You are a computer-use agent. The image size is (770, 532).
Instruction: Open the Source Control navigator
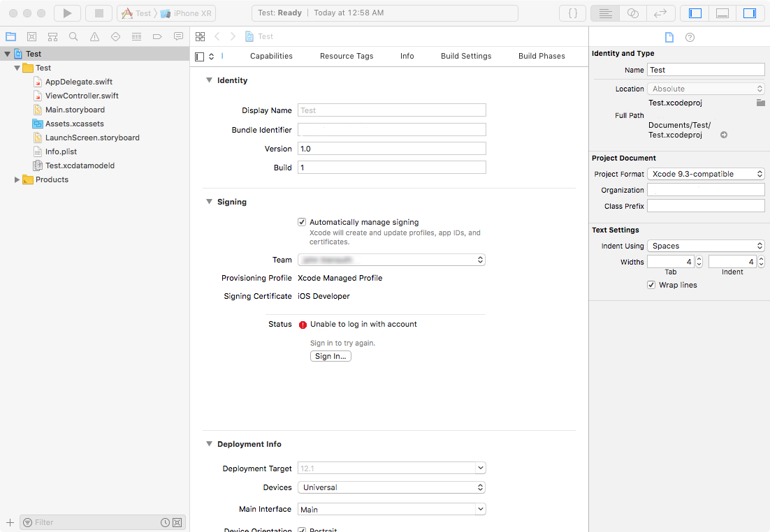[x=32, y=36]
